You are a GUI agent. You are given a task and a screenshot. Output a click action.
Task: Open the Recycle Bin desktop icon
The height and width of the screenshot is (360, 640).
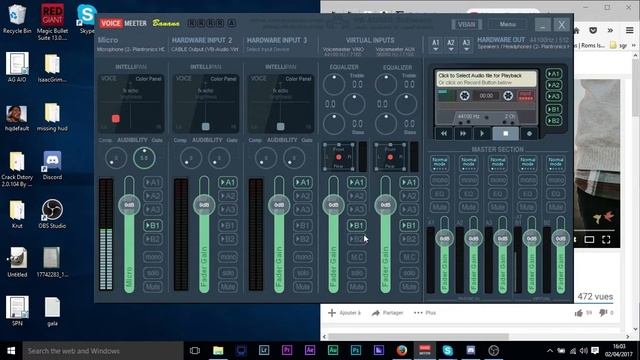pos(16,19)
